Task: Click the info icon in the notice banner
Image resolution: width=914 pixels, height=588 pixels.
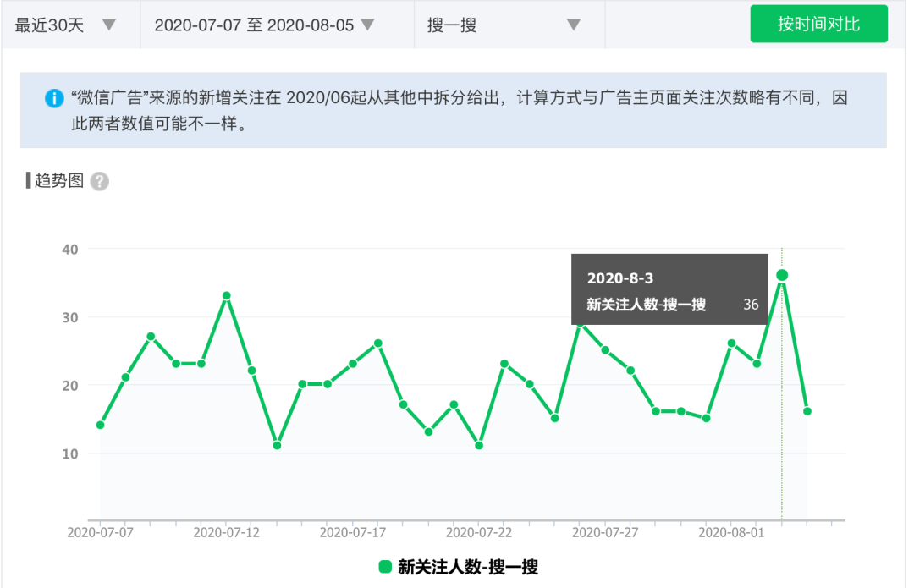Action: tap(52, 98)
